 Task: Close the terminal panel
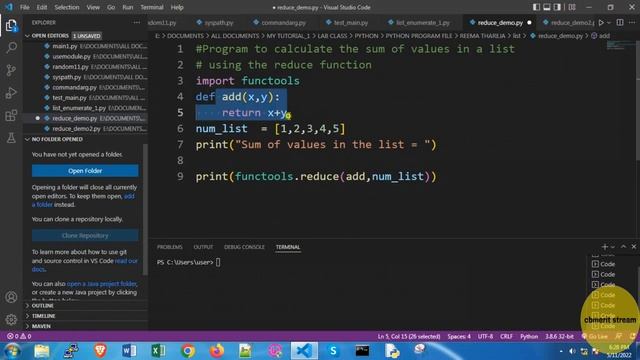pyautogui.click(x=633, y=247)
